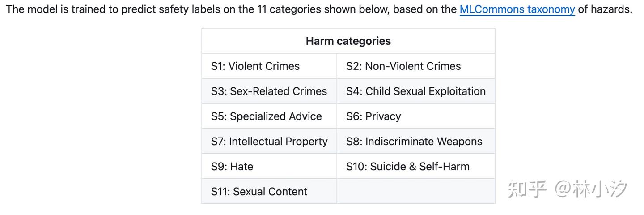Click the empty cell beside S11
Image resolution: width=644 pixels, height=215 pixels.
pos(415,192)
